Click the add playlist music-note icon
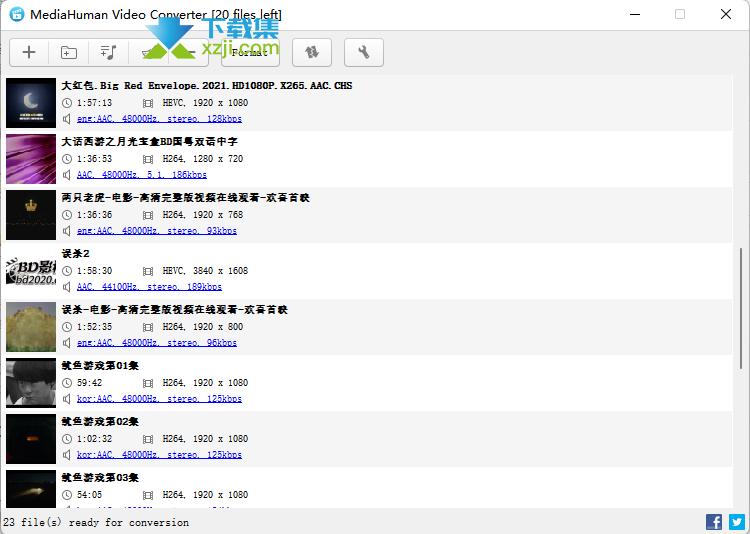Screen dimensions: 750x534 click(109, 52)
